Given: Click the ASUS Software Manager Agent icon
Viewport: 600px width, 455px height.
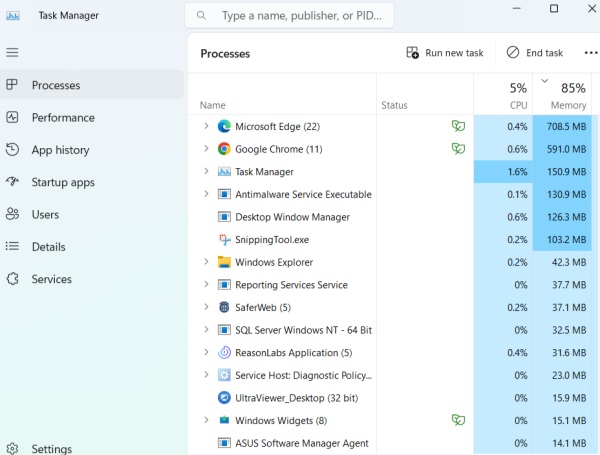Looking at the screenshot, I should pos(224,443).
